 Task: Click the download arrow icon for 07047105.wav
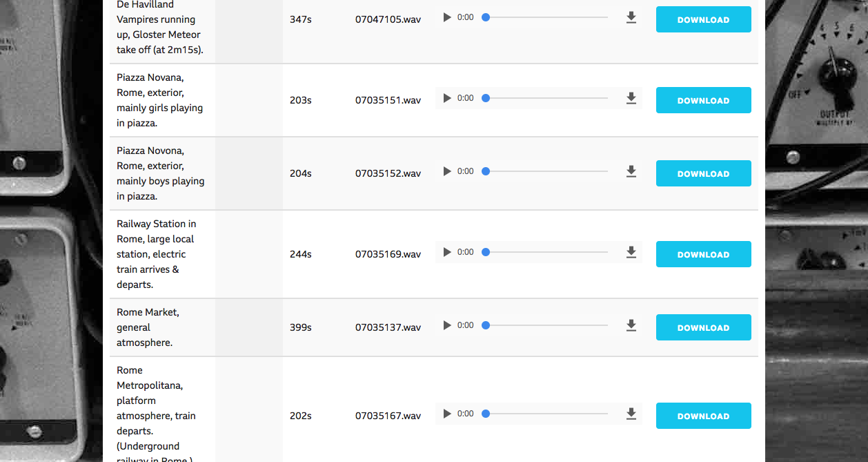pos(631,18)
